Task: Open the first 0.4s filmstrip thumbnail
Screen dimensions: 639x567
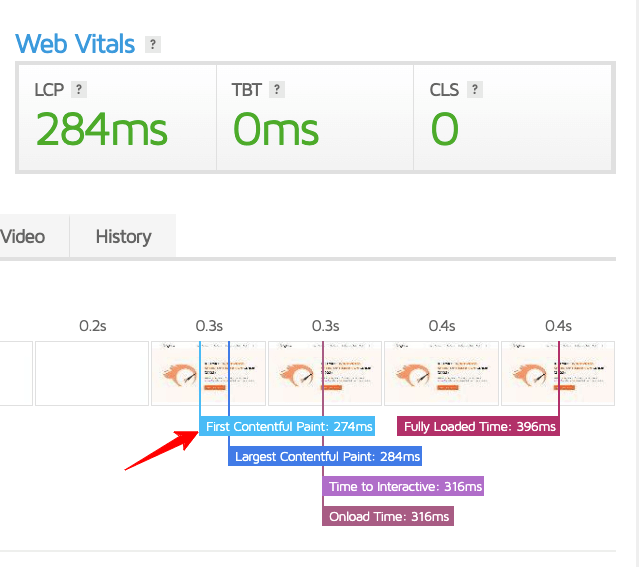Action: coord(441,373)
